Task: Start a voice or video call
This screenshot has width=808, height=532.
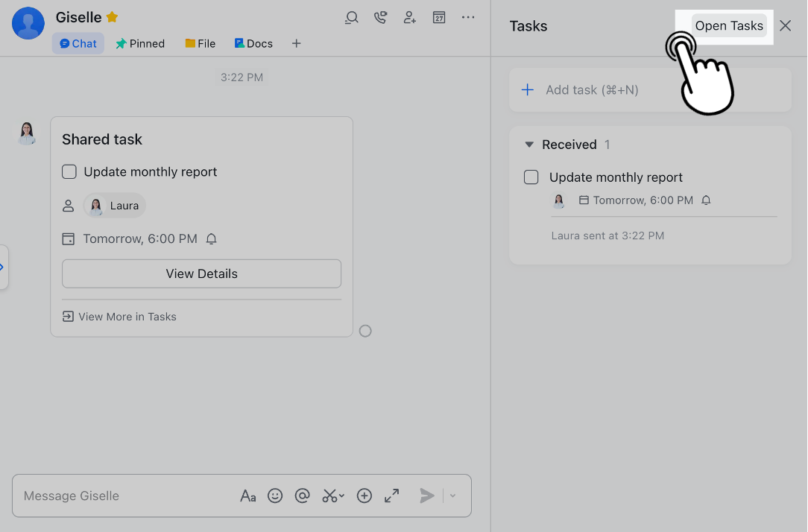Action: click(x=380, y=17)
